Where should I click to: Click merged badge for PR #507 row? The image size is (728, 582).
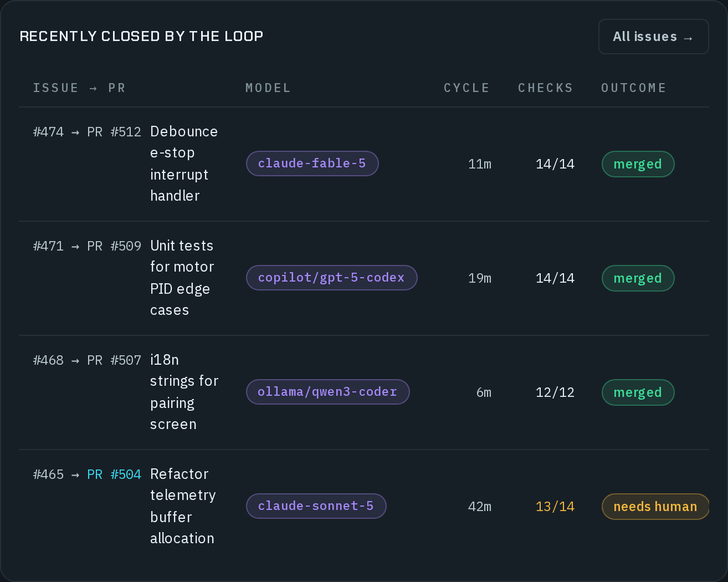pyautogui.click(x=638, y=392)
